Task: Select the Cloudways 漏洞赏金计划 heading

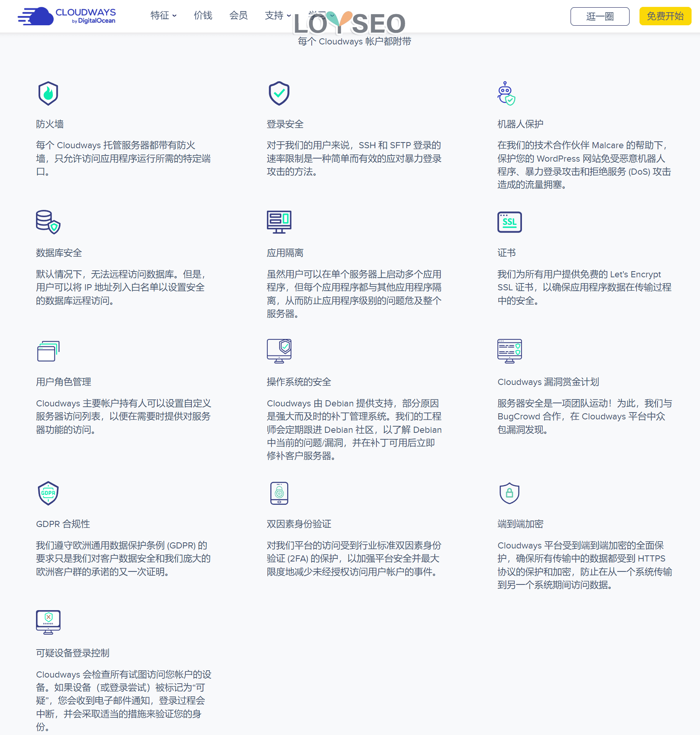Action: [x=548, y=382]
